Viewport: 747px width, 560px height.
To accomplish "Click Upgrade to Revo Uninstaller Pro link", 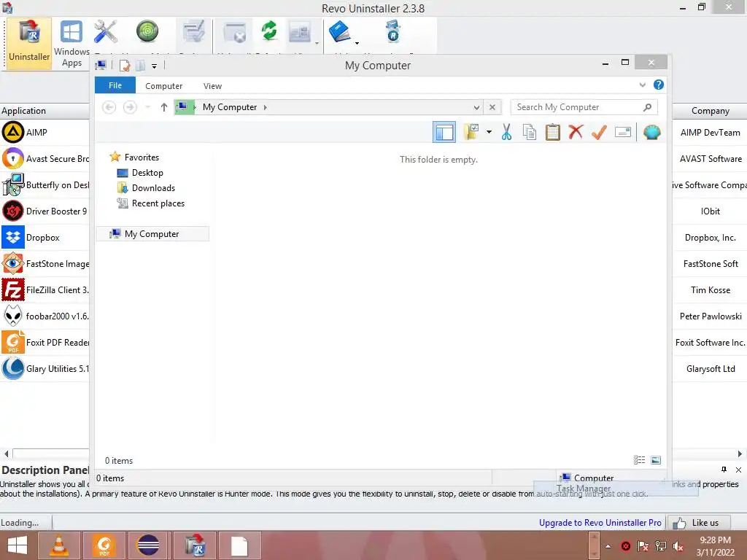I will 600,522.
